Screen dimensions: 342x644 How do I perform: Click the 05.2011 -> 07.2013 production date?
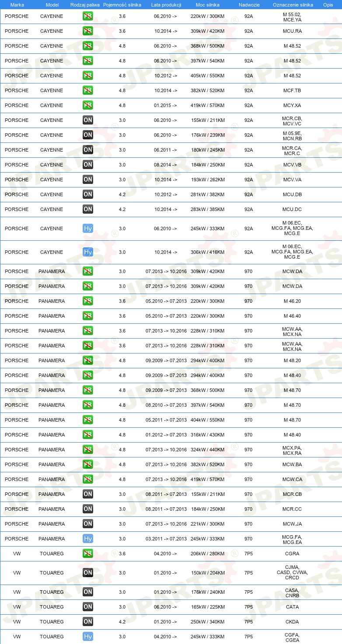166,420
